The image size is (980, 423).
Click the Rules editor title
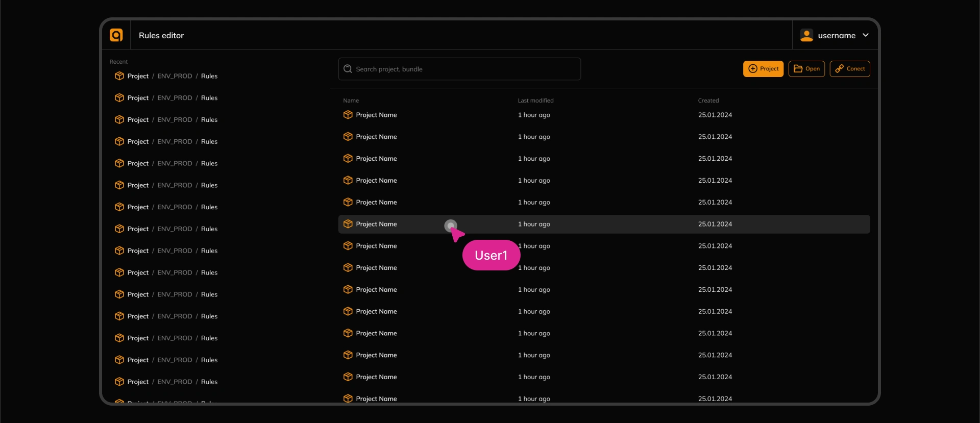(161, 36)
